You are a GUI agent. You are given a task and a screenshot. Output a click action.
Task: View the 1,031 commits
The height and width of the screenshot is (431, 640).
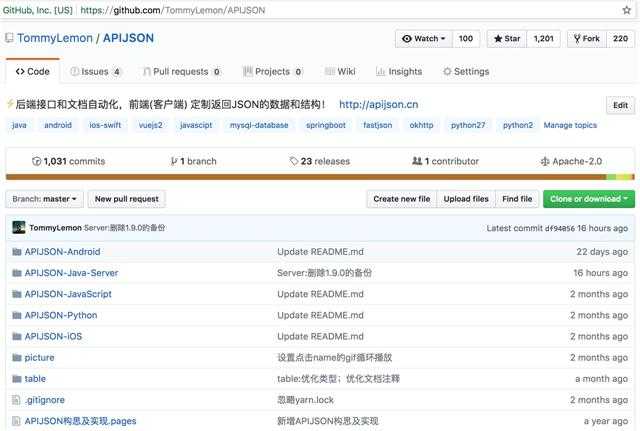pyautogui.click(x=69, y=161)
